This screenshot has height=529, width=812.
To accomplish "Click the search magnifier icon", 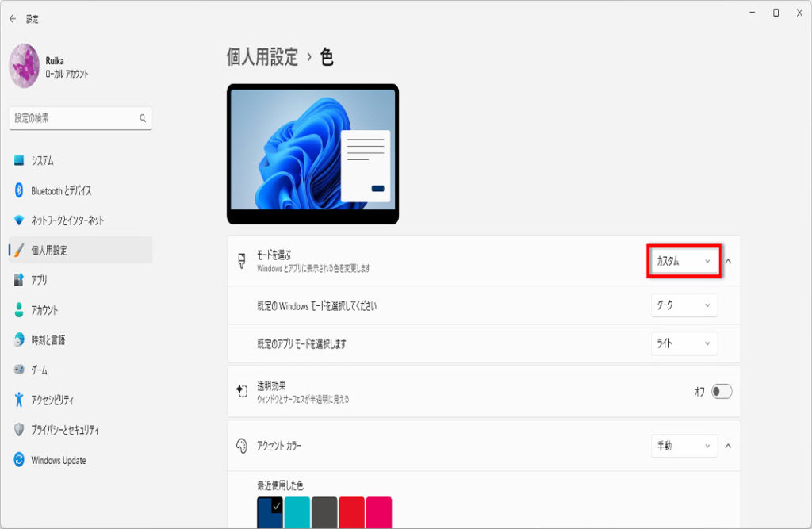I will pyautogui.click(x=143, y=118).
